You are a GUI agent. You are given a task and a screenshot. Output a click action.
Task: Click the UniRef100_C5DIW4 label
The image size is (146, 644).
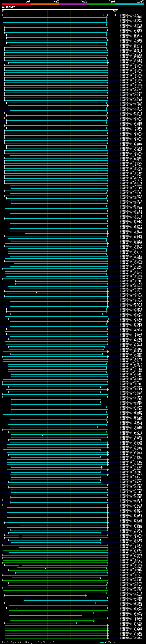click(131, 259)
